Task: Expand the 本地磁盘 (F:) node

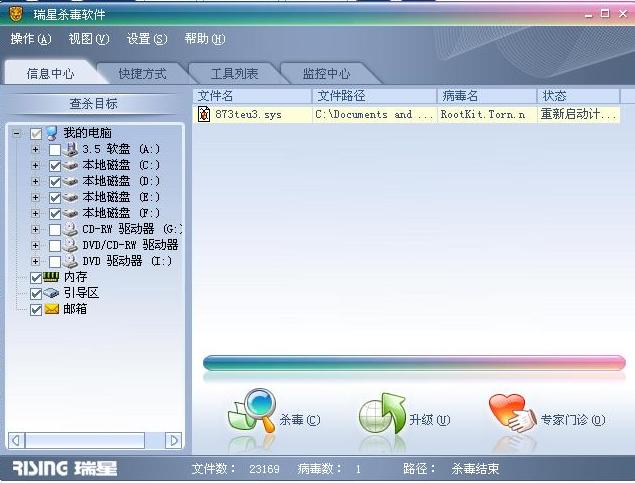Action: (36, 213)
